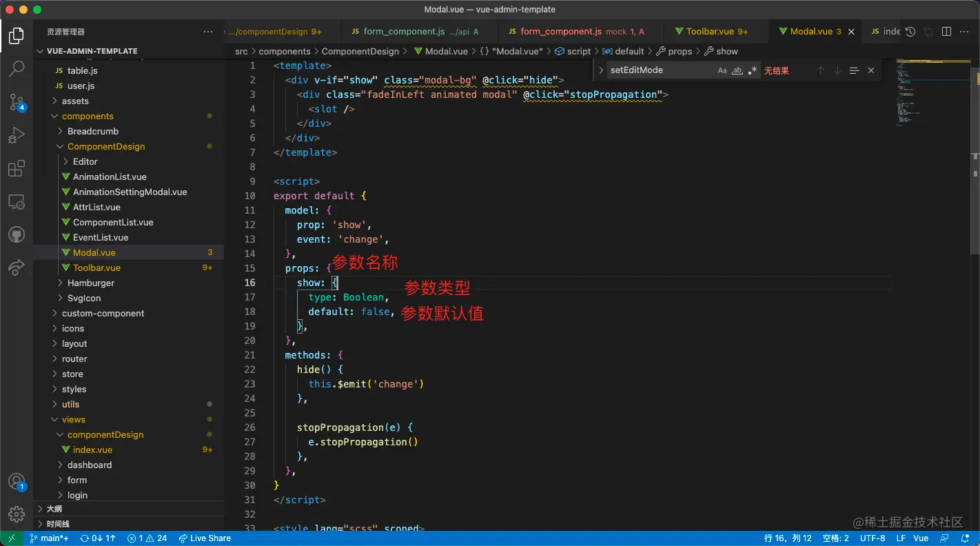Go to next find match
This screenshot has height=546, width=980.
coord(837,70)
